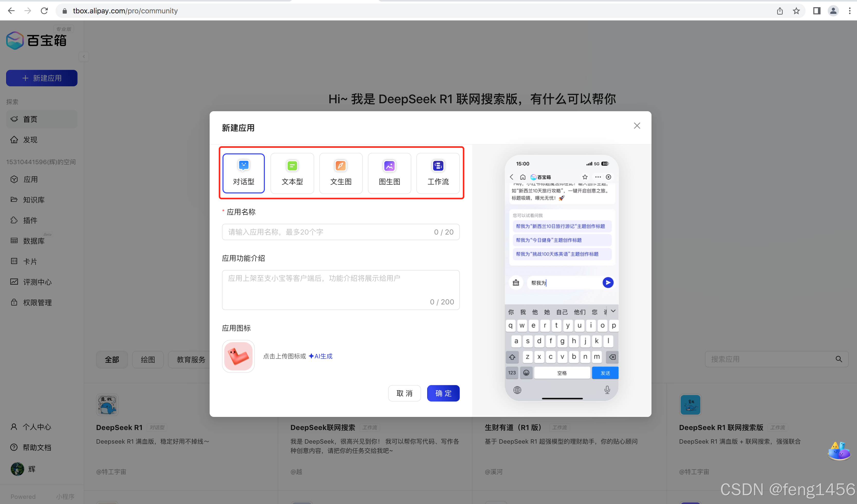This screenshot has height=504, width=857.
Task: Select the 对话型 app type card
Action: tap(244, 173)
